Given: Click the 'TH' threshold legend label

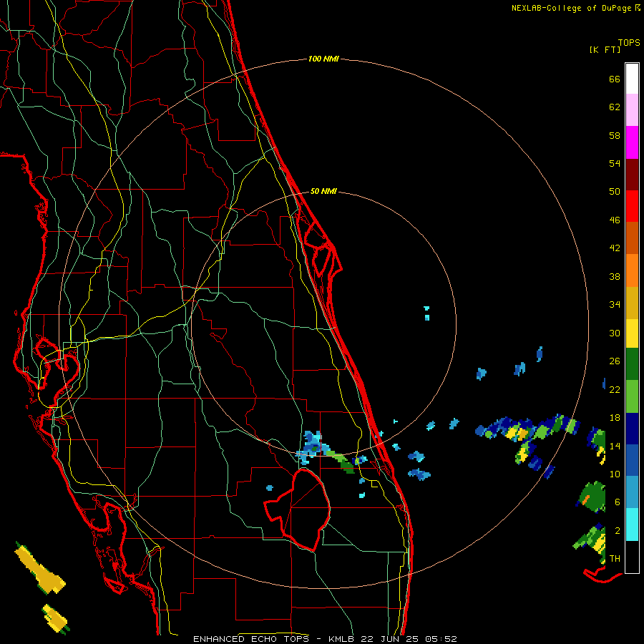Looking at the screenshot, I should (x=615, y=559).
